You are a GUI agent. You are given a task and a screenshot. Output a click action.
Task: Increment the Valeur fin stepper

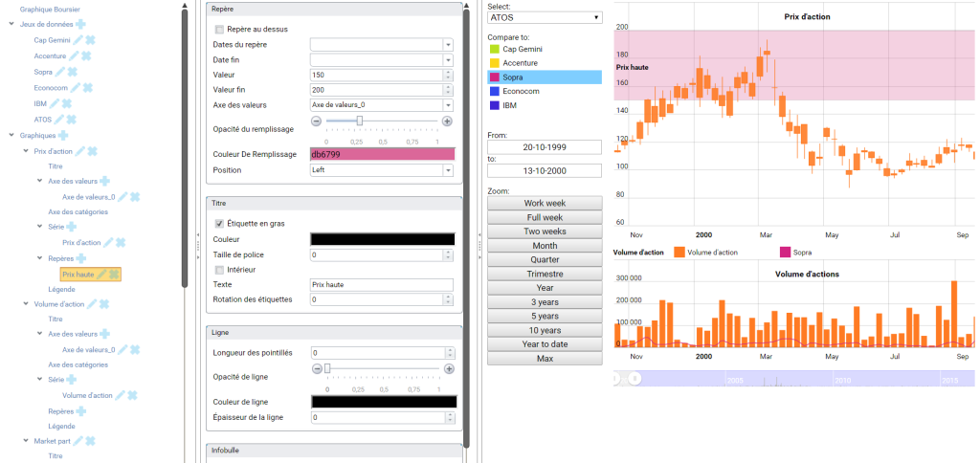[x=448, y=87]
